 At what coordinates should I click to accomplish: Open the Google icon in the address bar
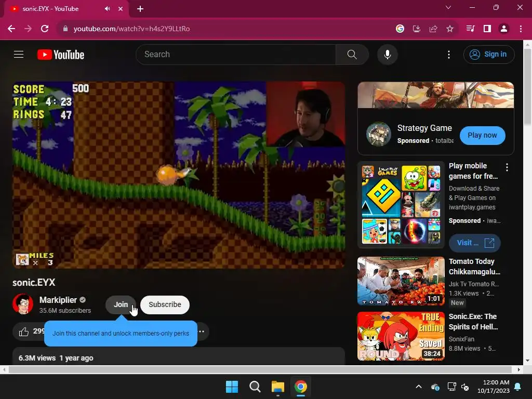[x=400, y=29]
